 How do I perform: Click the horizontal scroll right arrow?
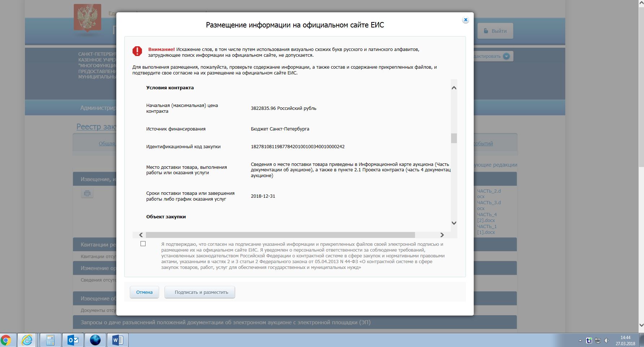(x=442, y=235)
